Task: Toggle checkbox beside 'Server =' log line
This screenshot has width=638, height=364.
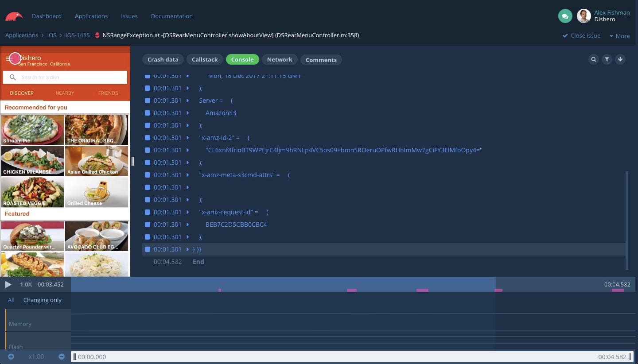Action: coord(148,101)
